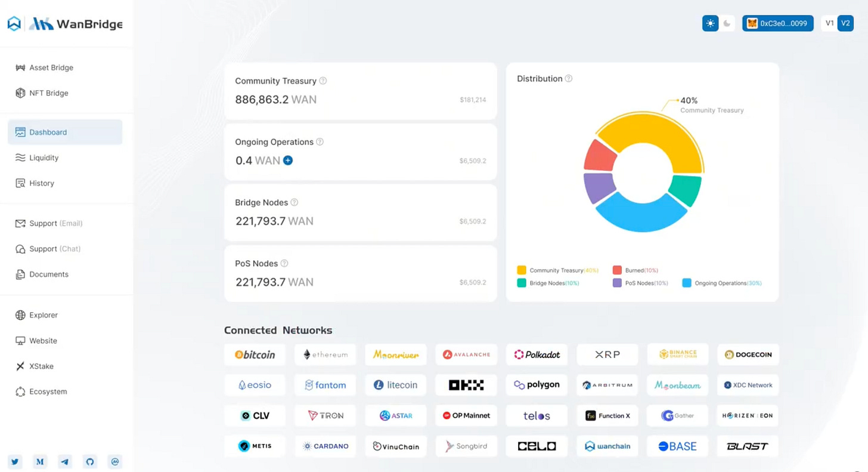Image resolution: width=868 pixels, height=472 pixels.
Task: Toggle Burned legend swatch
Action: [617, 270]
